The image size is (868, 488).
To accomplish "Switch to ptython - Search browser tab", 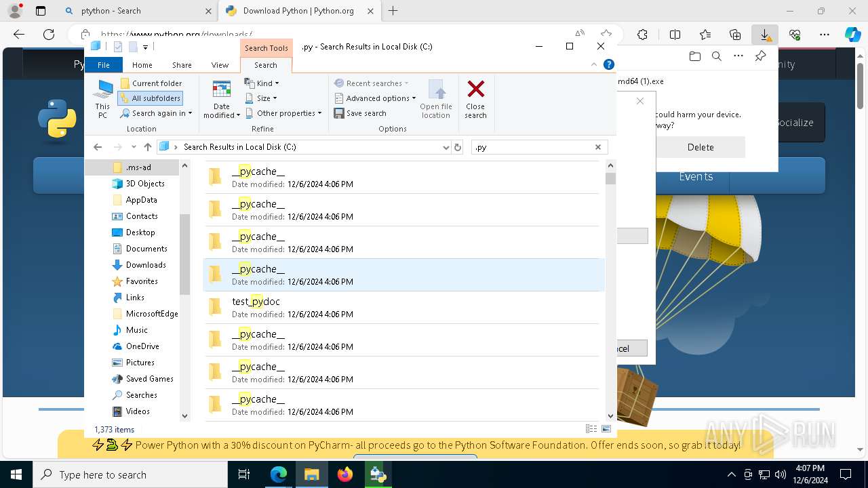I will tap(136, 11).
